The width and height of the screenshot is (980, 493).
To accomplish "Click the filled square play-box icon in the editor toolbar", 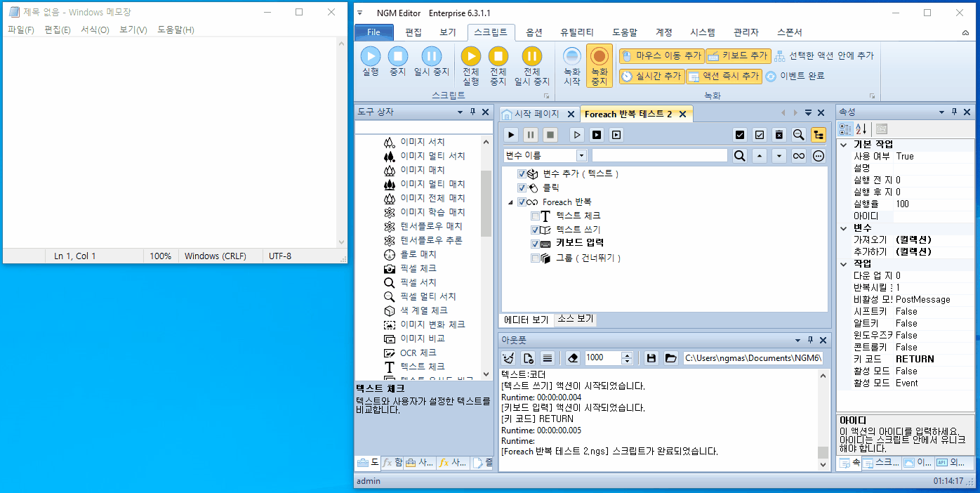I will click(x=597, y=134).
